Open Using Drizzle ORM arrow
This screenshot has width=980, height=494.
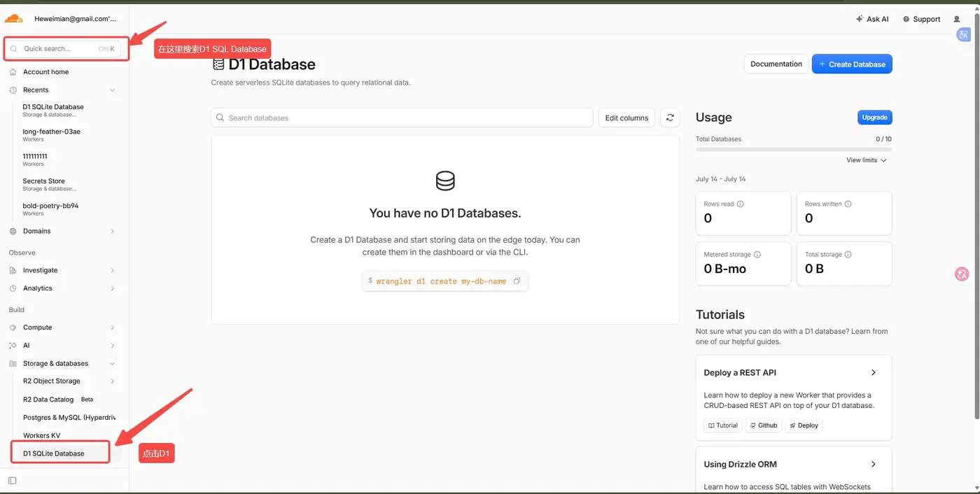873,465
